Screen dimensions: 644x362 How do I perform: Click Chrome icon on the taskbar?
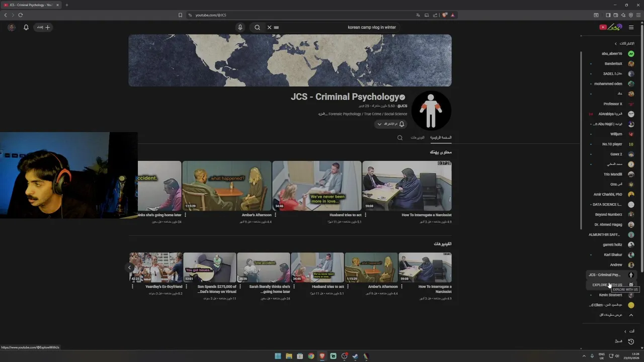click(x=311, y=356)
